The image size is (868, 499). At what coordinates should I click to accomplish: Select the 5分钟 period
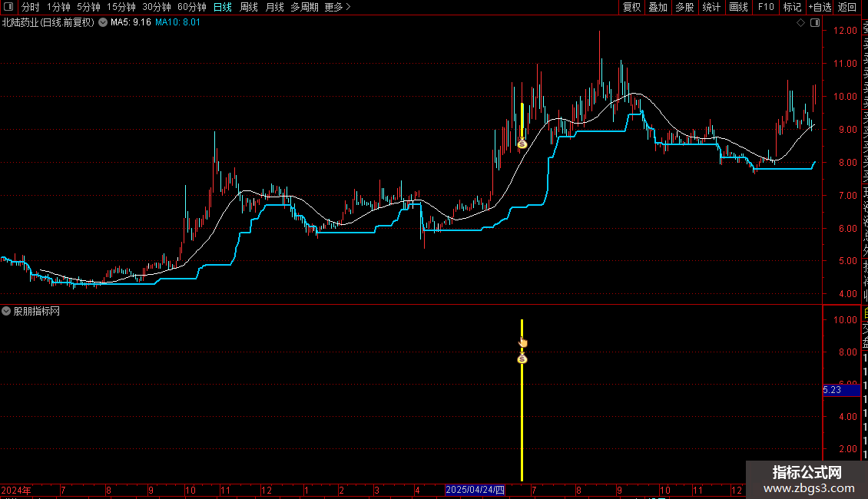tap(88, 7)
